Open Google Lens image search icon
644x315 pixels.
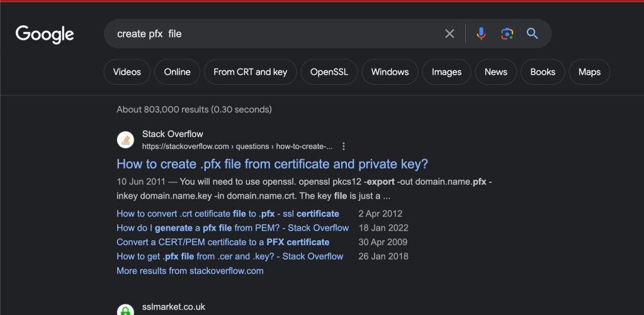[x=507, y=33]
